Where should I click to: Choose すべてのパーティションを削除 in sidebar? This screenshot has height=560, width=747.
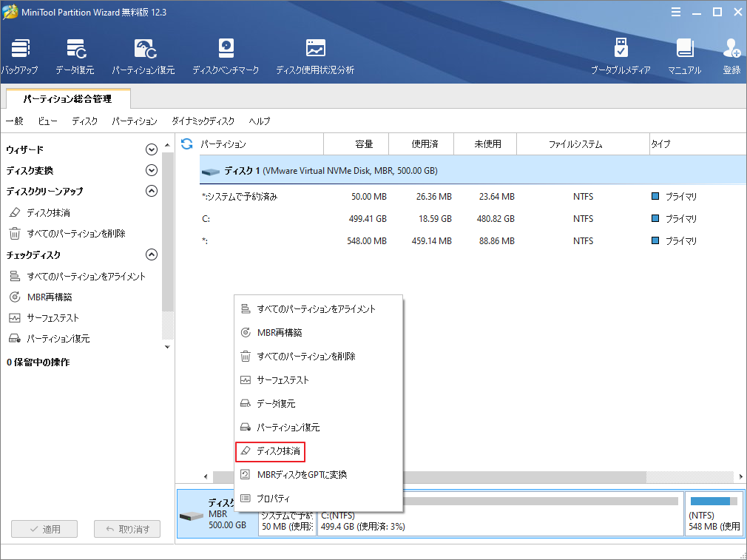point(67,234)
